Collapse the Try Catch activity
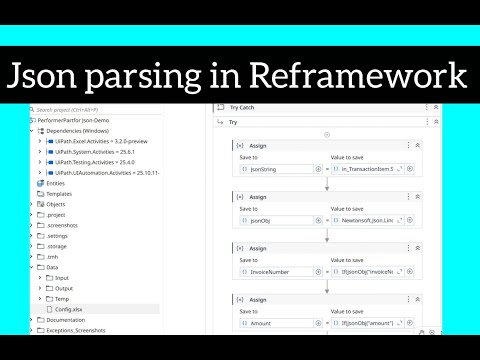 coord(436,107)
